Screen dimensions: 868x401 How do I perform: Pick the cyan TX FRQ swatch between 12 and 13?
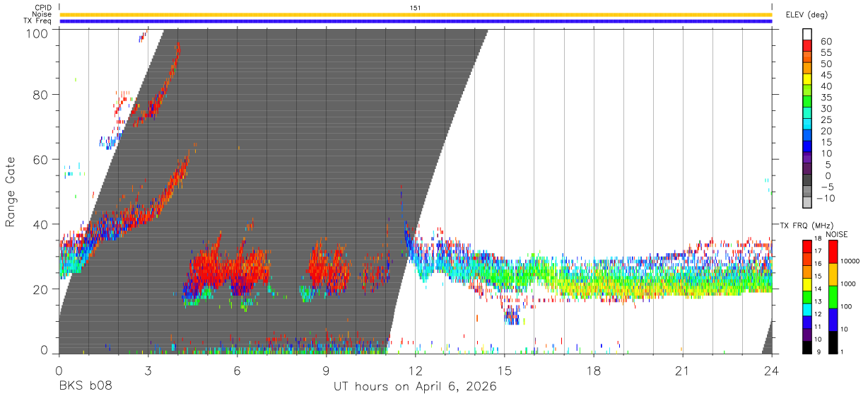pyautogui.click(x=807, y=308)
